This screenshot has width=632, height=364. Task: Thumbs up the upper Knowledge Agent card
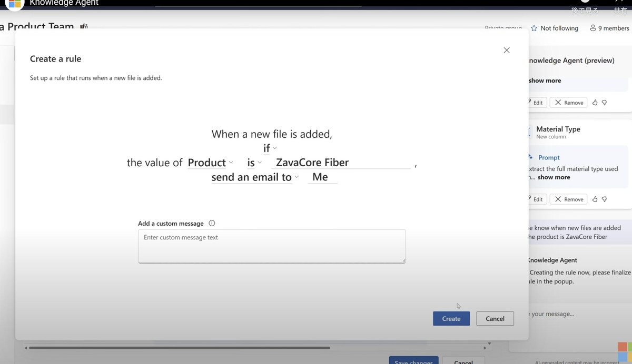595,103
